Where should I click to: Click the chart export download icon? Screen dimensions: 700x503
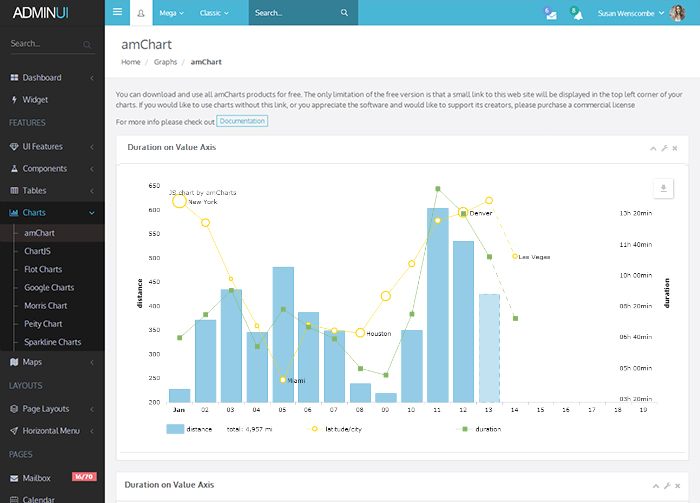click(x=663, y=188)
